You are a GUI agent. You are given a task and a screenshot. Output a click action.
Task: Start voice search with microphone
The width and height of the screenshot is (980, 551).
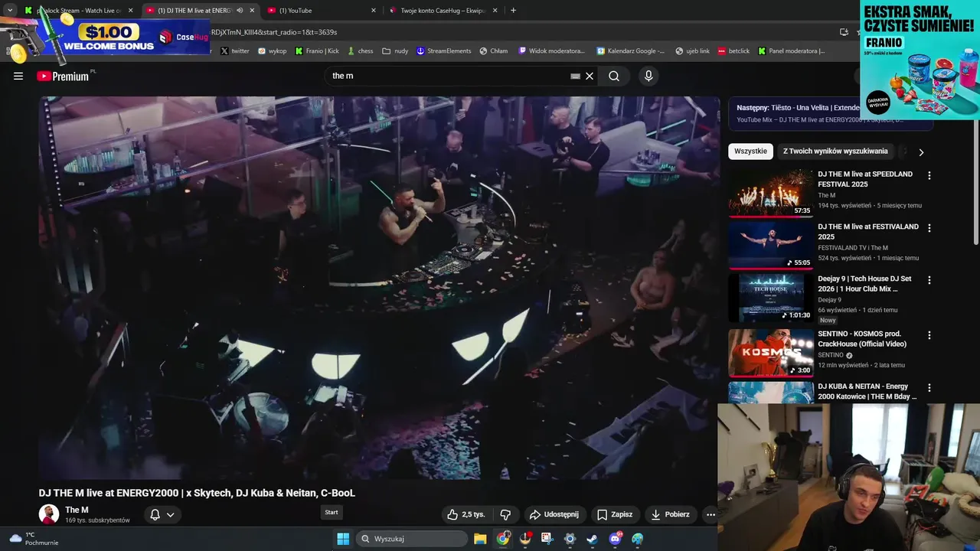coord(648,76)
